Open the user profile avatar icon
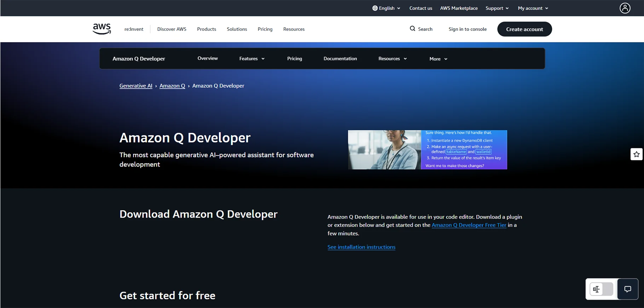This screenshot has width=644, height=308. coord(625,8)
